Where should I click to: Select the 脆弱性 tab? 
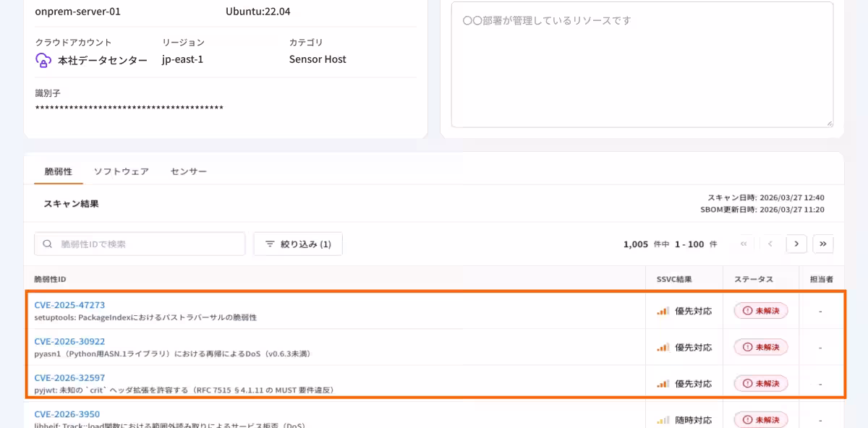click(x=57, y=171)
